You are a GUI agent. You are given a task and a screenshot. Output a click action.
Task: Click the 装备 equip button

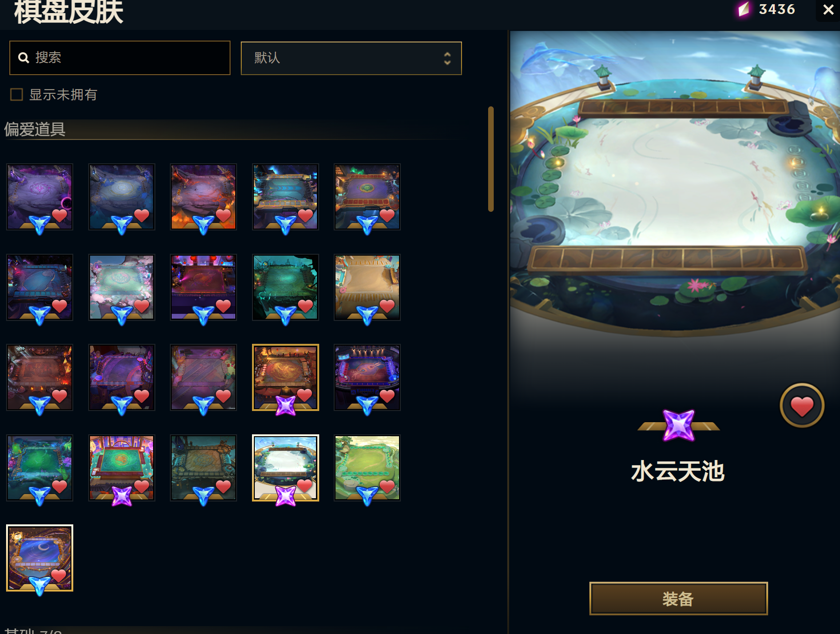click(x=679, y=599)
